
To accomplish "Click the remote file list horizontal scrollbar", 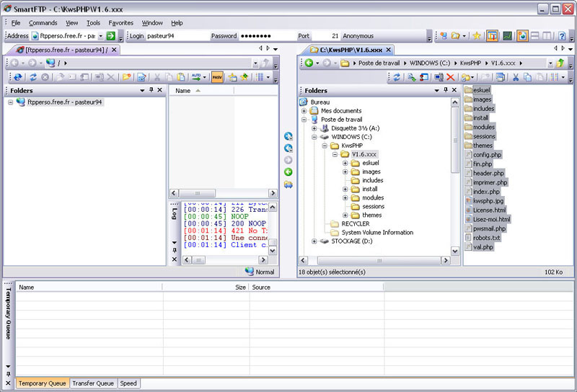I will tap(224, 193).
